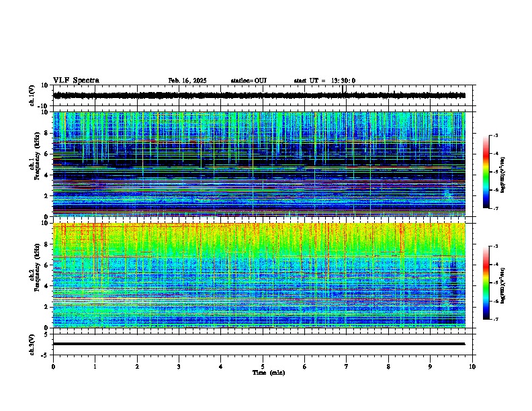Click the ch.2 spectrogram color scale bar
The width and height of the screenshot is (532, 411).
(486, 283)
